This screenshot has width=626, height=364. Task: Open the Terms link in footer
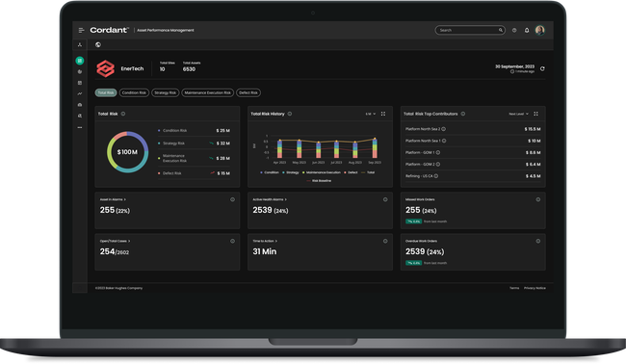point(514,288)
